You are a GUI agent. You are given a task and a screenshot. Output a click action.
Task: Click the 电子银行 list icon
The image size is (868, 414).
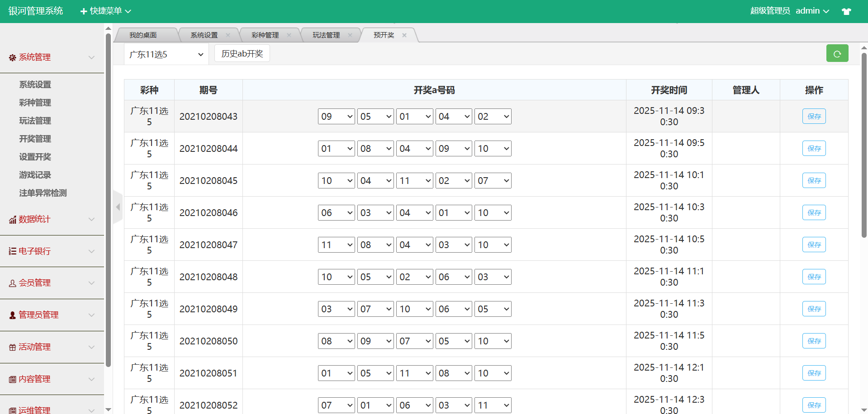12,251
